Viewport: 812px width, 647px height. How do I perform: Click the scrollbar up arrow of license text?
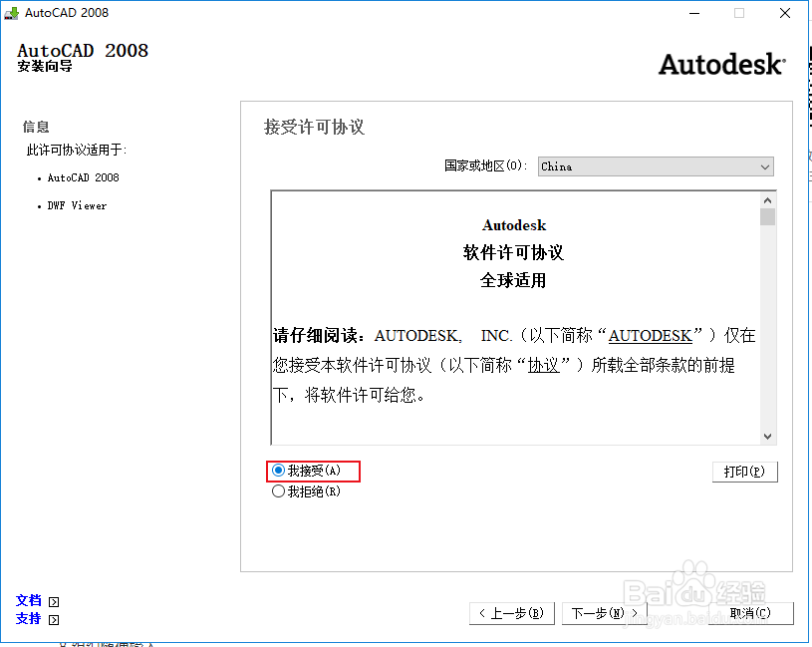[x=768, y=198]
